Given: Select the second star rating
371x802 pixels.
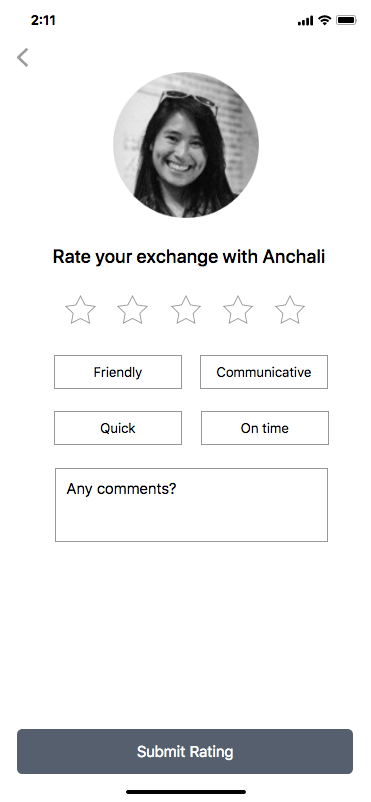Looking at the screenshot, I should tap(133, 310).
